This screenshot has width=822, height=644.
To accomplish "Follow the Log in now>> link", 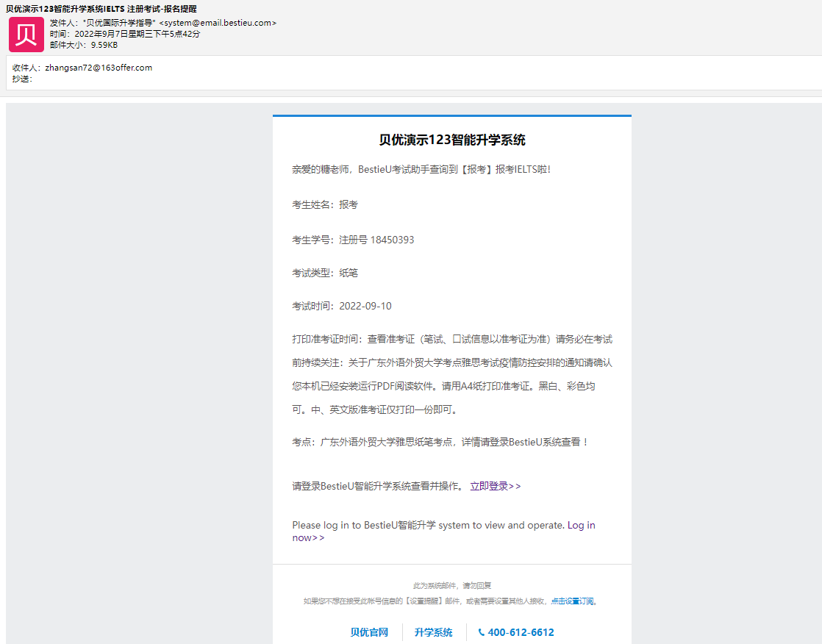I will pyautogui.click(x=443, y=532).
